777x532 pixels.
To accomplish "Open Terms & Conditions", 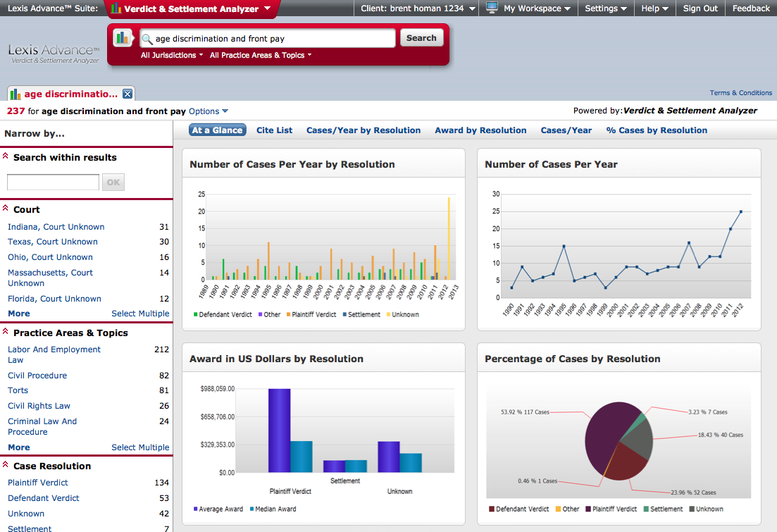I will (x=741, y=93).
